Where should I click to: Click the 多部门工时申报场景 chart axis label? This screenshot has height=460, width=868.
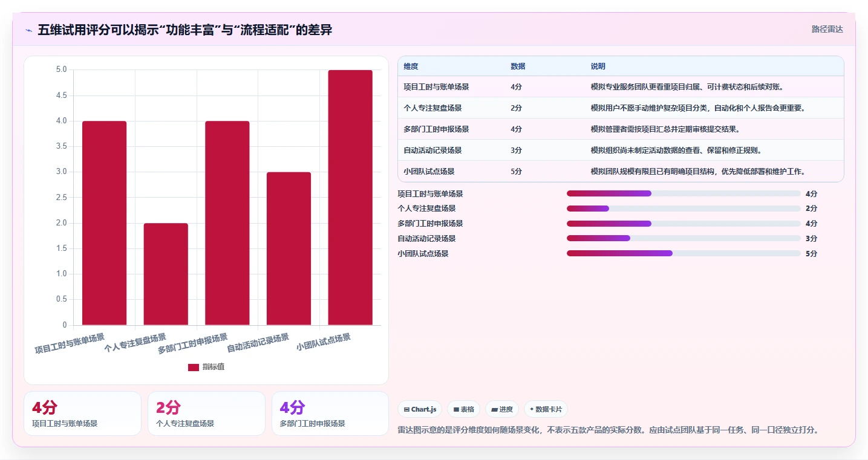[192, 343]
